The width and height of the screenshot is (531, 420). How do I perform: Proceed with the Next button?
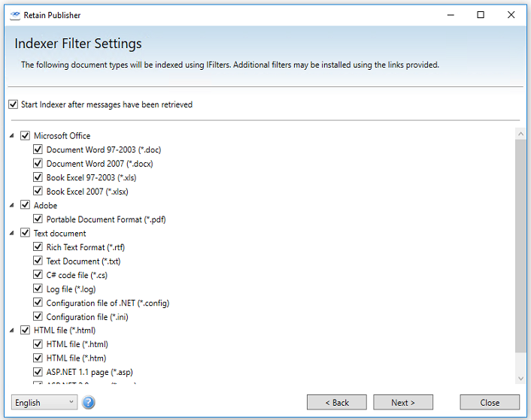[x=403, y=403]
